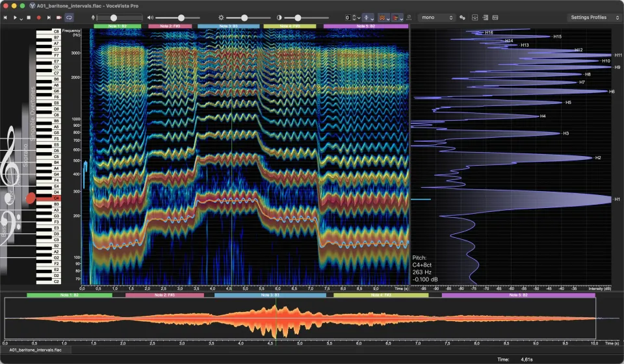Click the video camera record icon

coord(59,18)
